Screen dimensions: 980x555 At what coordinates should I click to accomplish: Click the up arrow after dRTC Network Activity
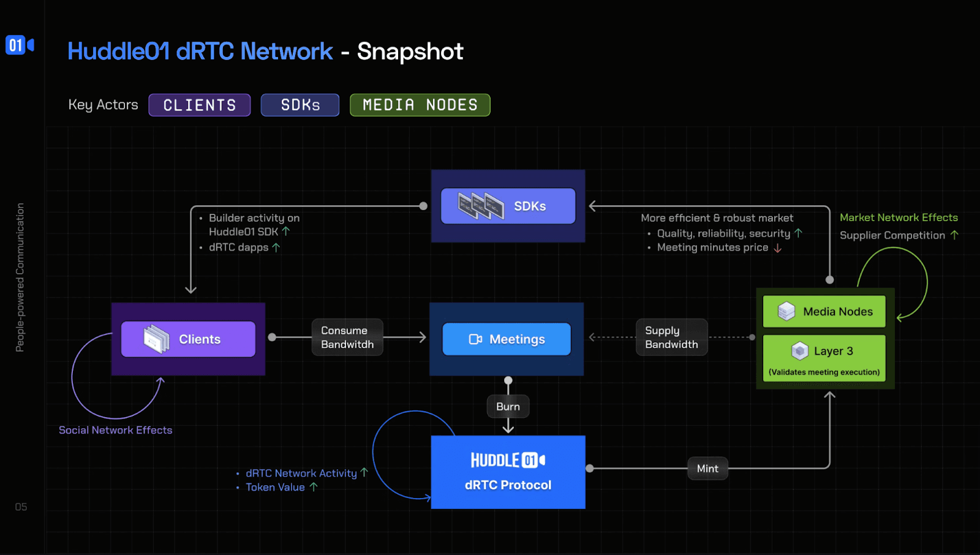tap(364, 472)
